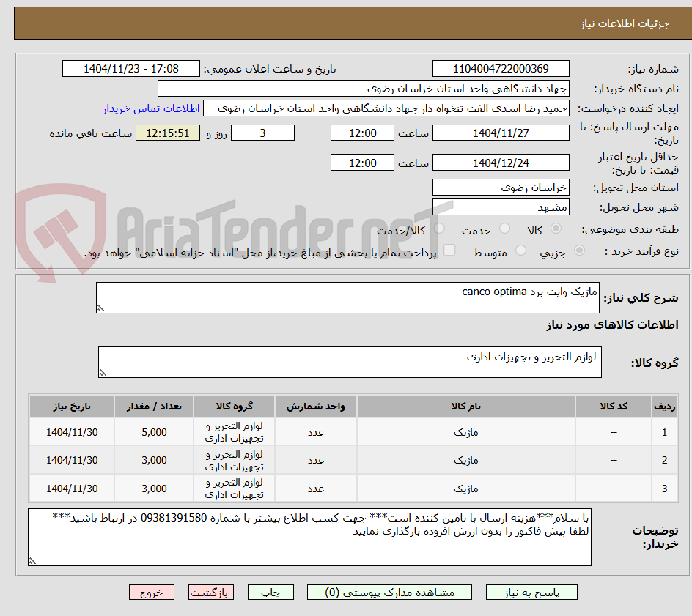Viewport: 692px width, 616px height.
Task: Click the requester field حمید رضا اسدی الفت
Action: pyautogui.click(x=386, y=108)
